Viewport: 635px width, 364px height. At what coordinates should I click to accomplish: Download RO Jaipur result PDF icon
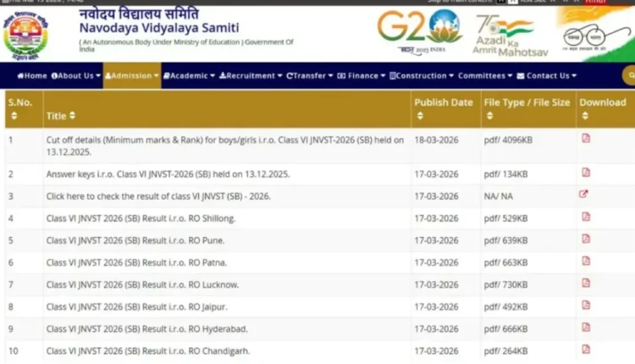pos(586,305)
